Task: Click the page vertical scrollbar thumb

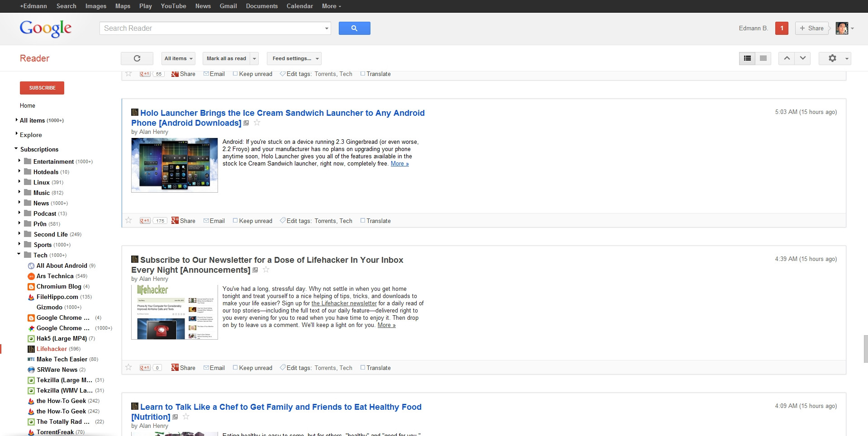Action: (x=865, y=349)
